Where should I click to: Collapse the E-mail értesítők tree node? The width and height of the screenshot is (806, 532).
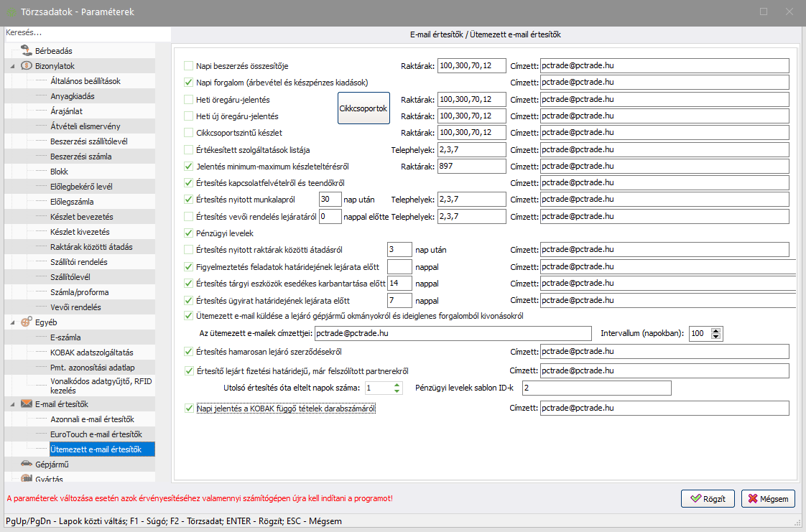[x=12, y=404]
